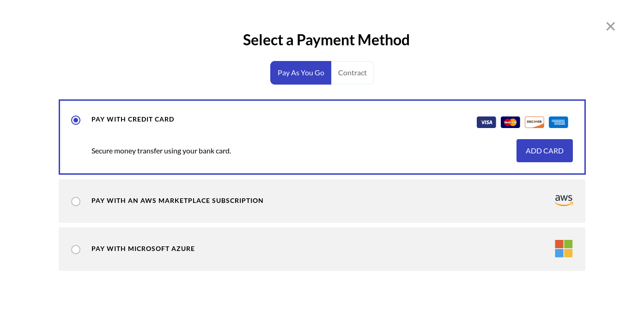Click the PAY WITH CREDIT CARD label
This screenshot has width=644, height=318.
coord(133,119)
